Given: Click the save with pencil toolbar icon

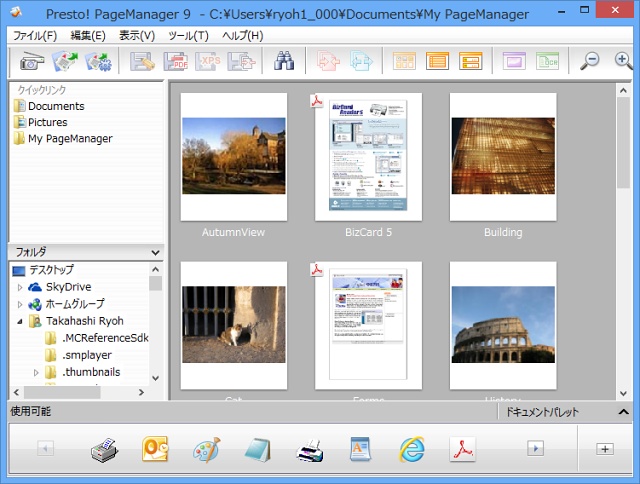Looking at the screenshot, I should (142, 61).
